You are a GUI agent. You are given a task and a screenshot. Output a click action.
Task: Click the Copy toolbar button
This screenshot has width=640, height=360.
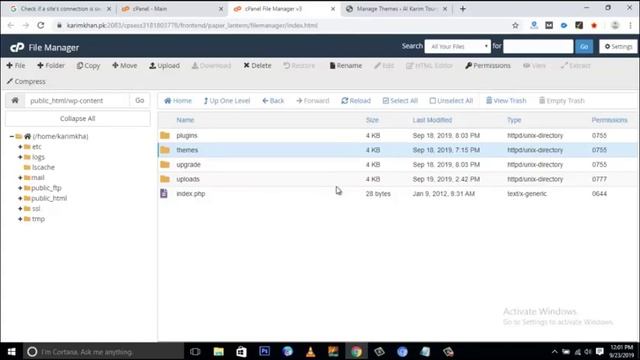tap(89, 65)
